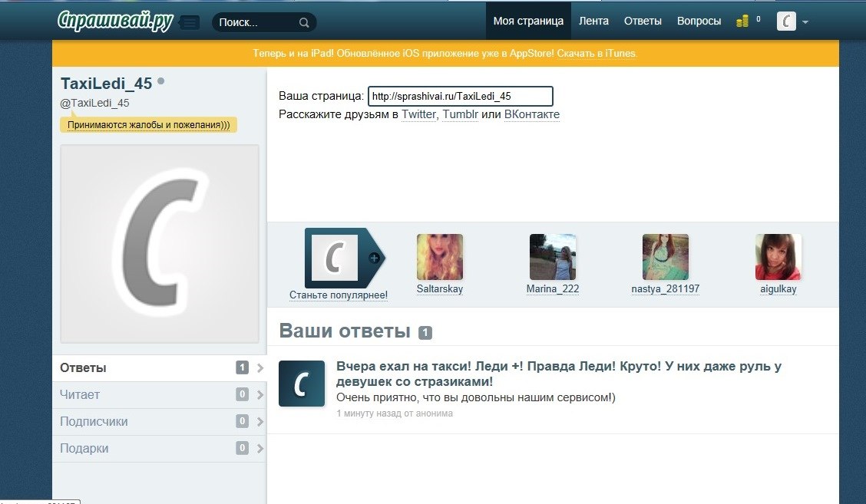Share the page via the Twitter link
The height and width of the screenshot is (504, 866).
pyautogui.click(x=418, y=115)
